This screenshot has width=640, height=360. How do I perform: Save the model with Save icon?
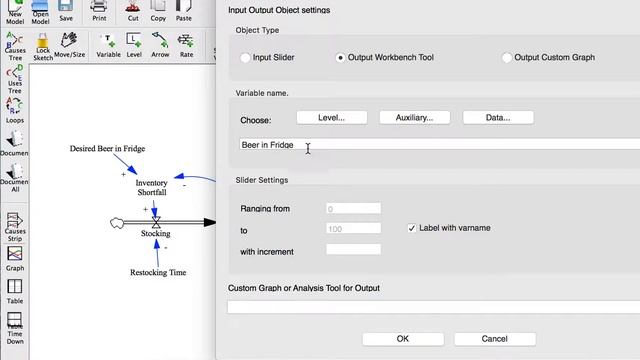(66, 11)
